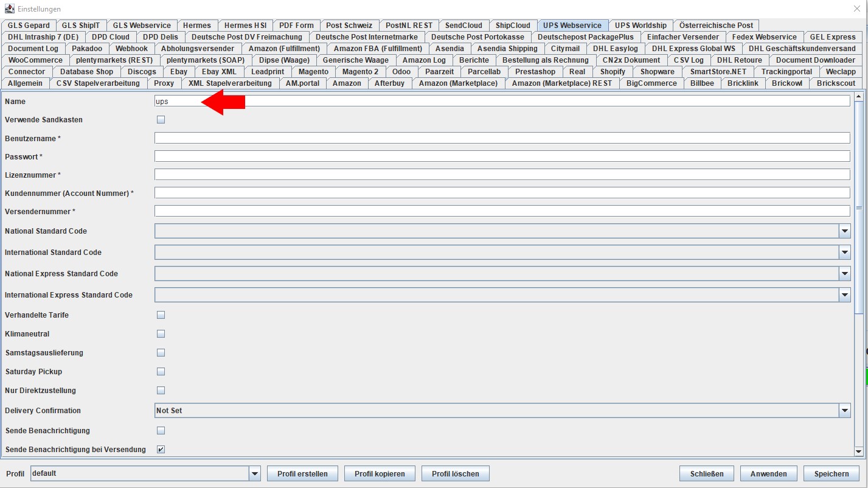The image size is (868, 488).
Task: Click the Versendernummer input field
Action: tap(502, 211)
